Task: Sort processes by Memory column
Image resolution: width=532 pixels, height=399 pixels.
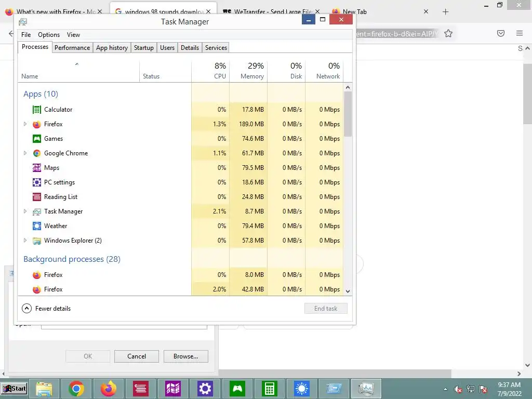Action: click(x=248, y=71)
